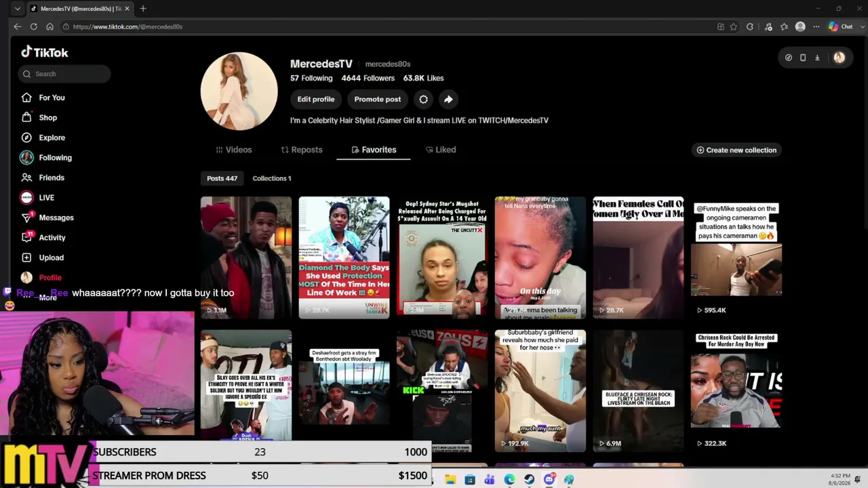Open Discord from the taskbar
Image resolution: width=868 pixels, height=488 pixels.
[550, 480]
